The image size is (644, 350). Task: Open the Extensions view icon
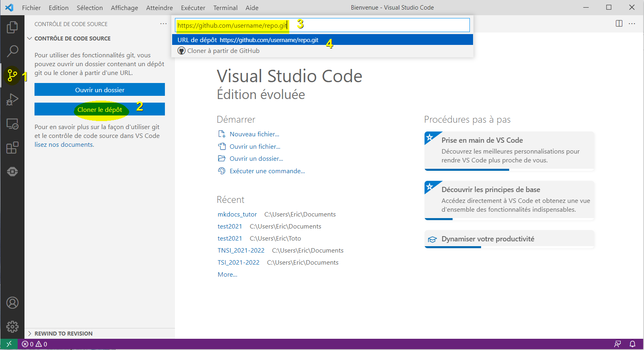[x=12, y=148]
